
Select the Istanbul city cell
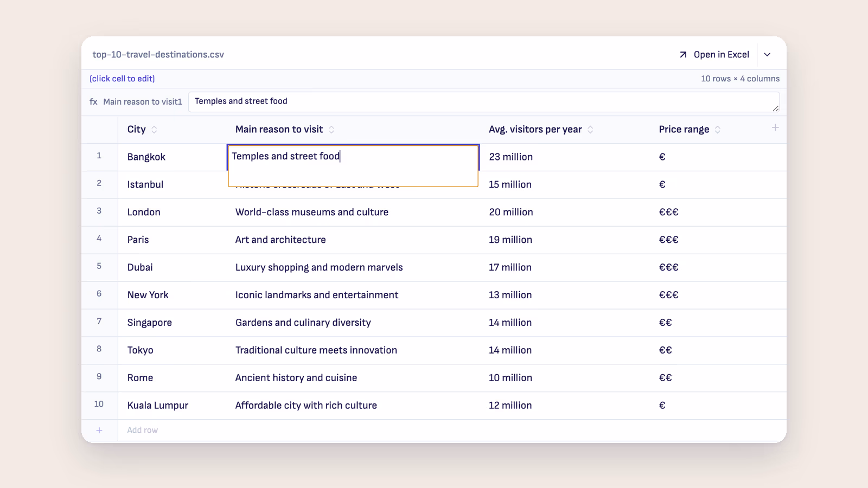[x=173, y=184]
